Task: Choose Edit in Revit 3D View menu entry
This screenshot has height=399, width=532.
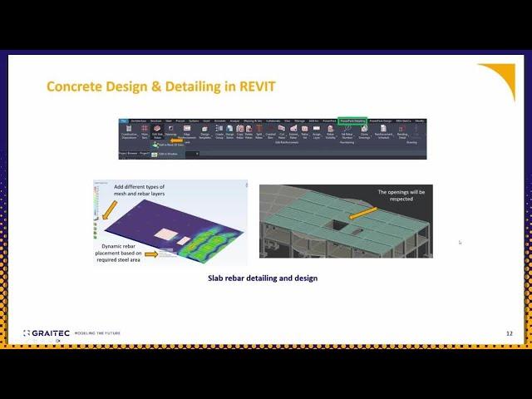Action: coord(168,145)
